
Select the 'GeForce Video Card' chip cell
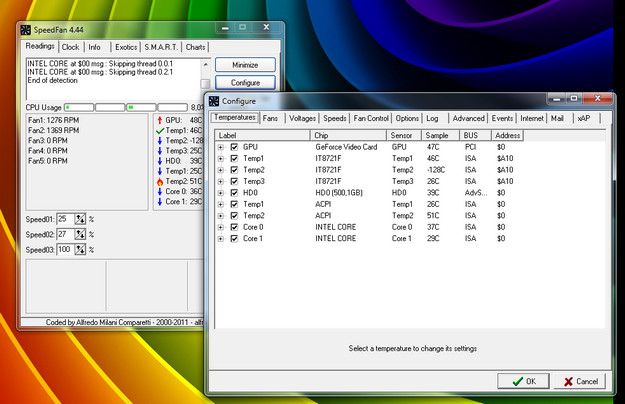click(346, 147)
